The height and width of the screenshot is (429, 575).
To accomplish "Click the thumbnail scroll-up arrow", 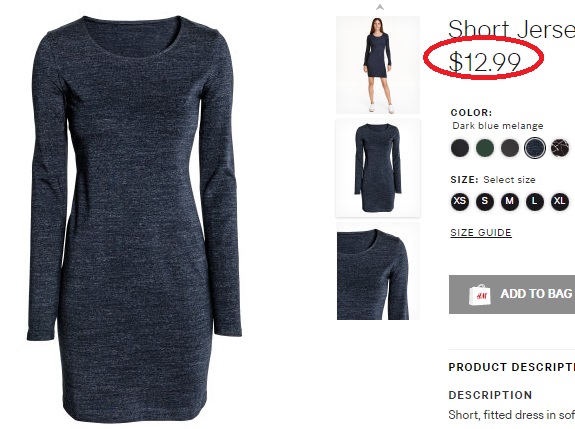I will click(x=380, y=7).
